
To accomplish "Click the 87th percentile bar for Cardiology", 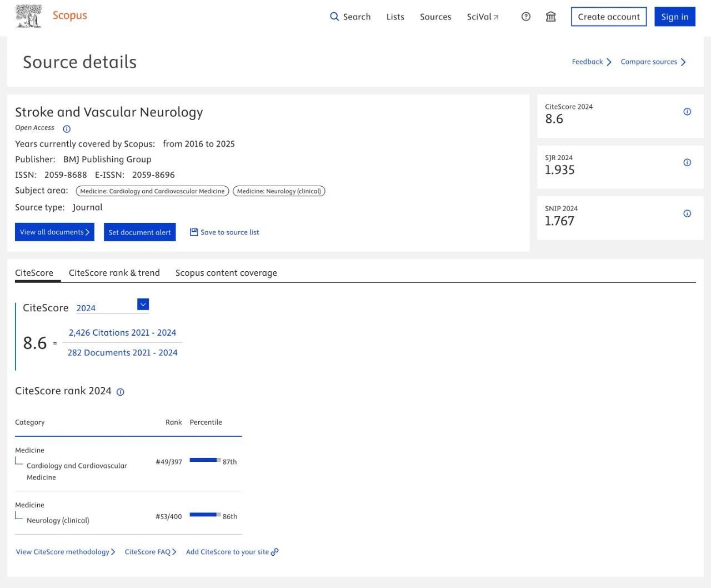I will [x=205, y=460].
